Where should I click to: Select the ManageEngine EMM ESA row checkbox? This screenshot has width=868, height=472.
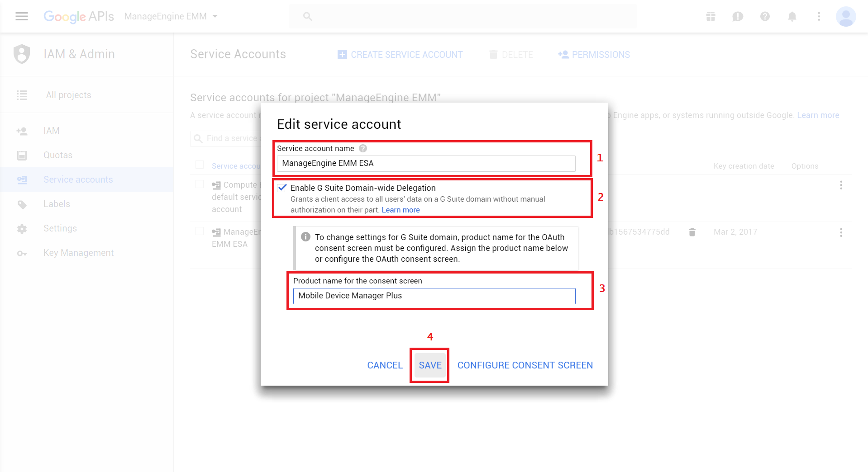click(x=200, y=231)
